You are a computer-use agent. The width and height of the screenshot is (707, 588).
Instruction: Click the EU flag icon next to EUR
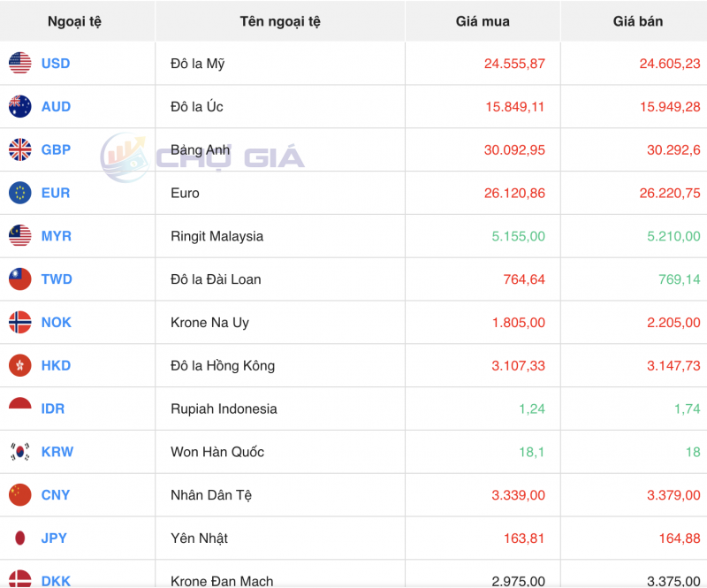19,193
